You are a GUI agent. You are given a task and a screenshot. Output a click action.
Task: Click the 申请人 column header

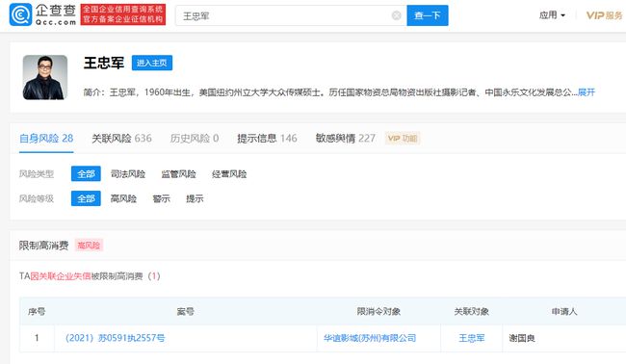coord(564,311)
